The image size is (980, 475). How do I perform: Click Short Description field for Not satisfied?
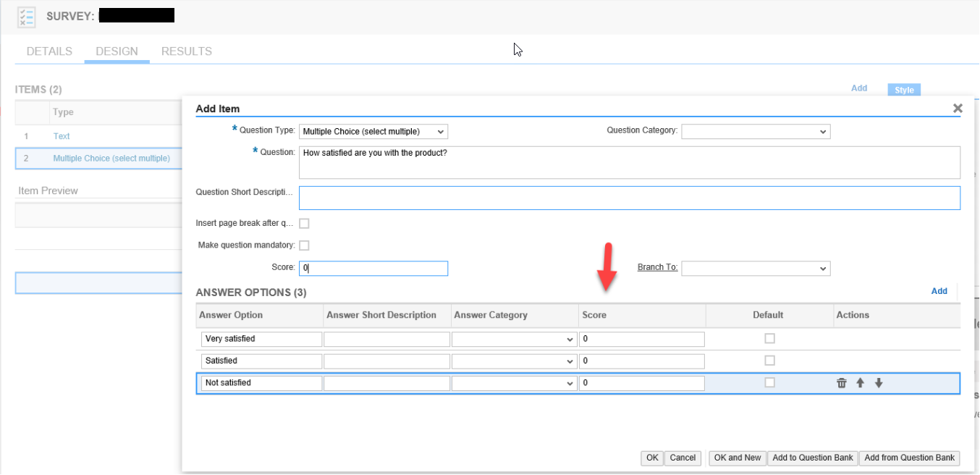point(386,382)
